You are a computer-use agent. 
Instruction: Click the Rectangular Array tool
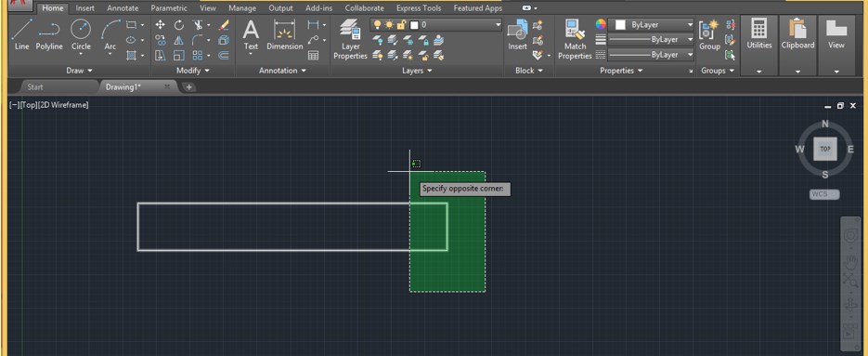(198, 55)
